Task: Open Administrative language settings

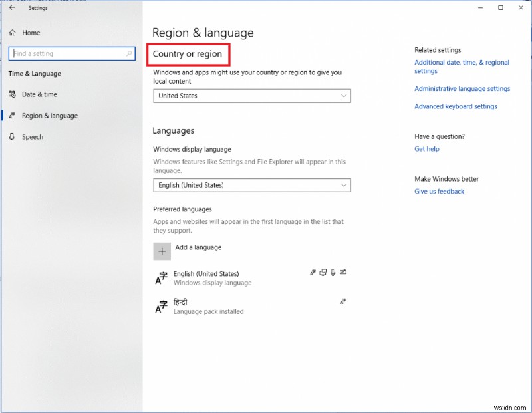Action: (x=462, y=88)
